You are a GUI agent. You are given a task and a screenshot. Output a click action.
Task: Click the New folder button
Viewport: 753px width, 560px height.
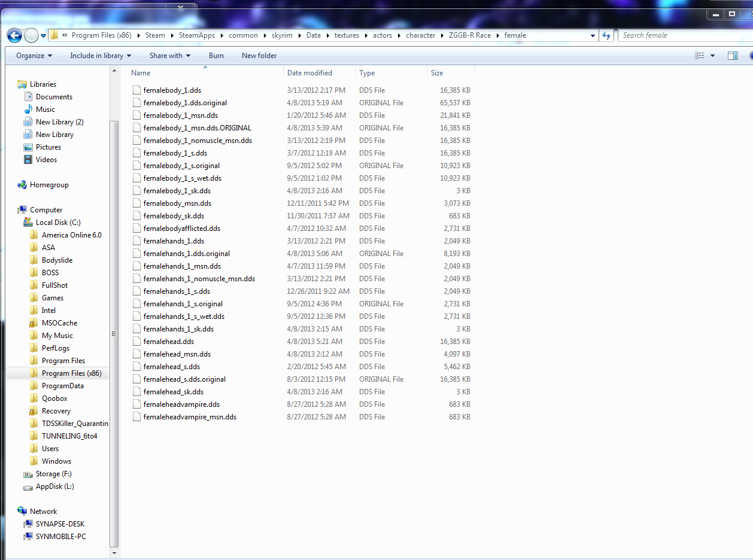[x=259, y=56]
